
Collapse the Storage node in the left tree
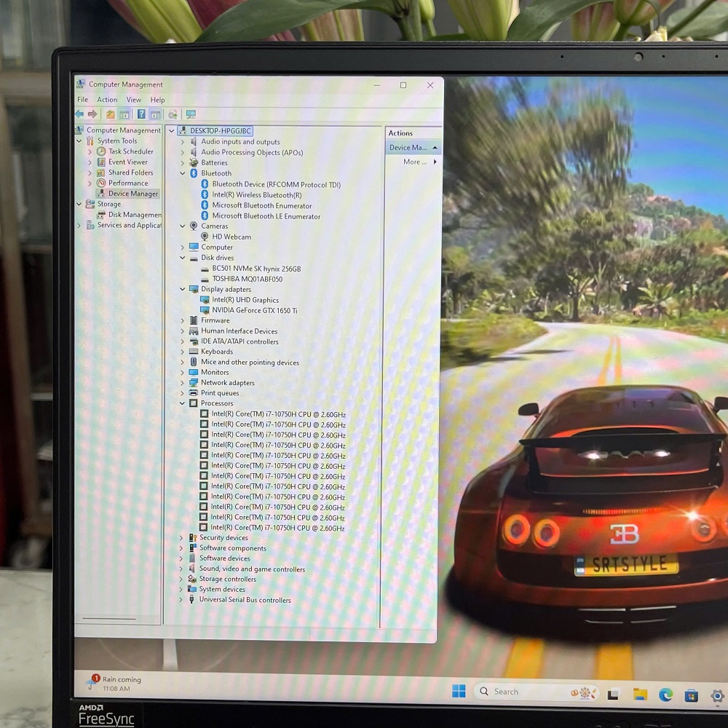tap(79, 204)
